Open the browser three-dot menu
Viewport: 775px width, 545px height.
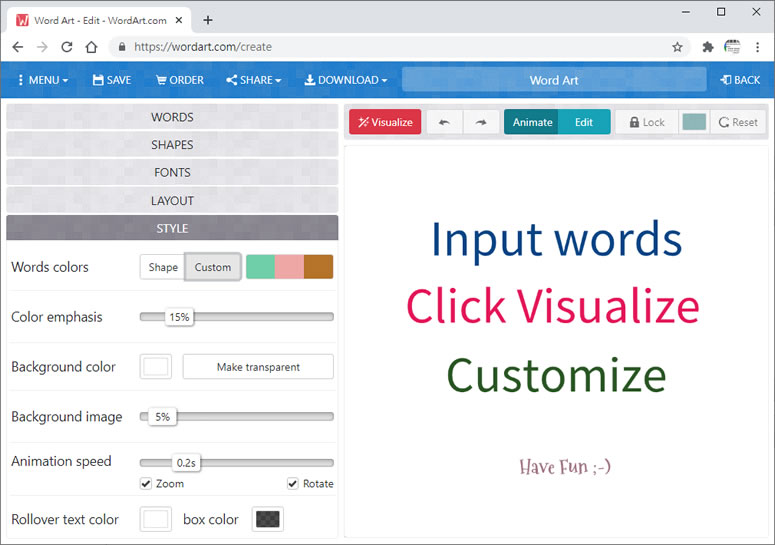(x=757, y=47)
